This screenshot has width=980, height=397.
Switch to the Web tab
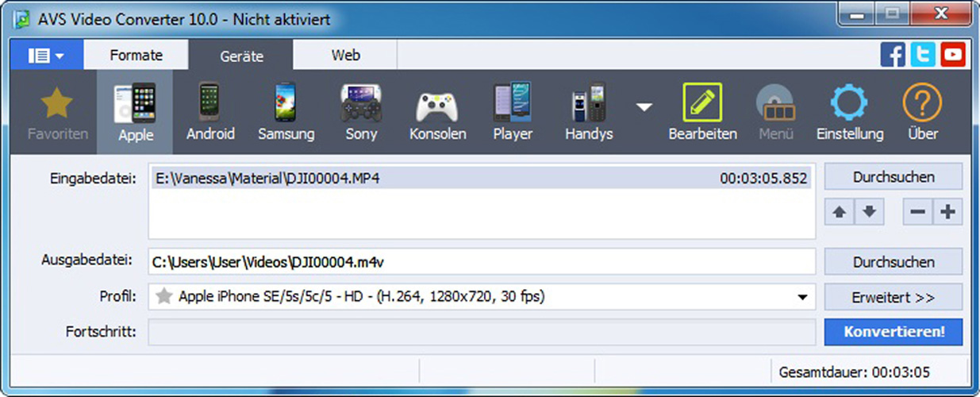(x=345, y=56)
